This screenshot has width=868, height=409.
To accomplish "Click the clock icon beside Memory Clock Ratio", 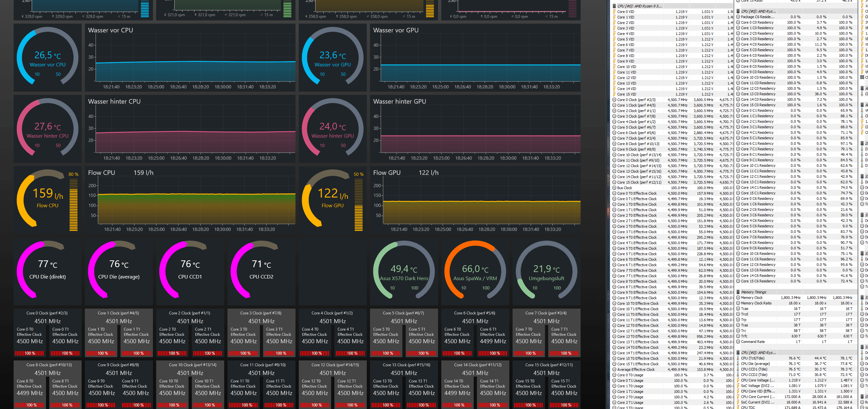I will click(738, 303).
